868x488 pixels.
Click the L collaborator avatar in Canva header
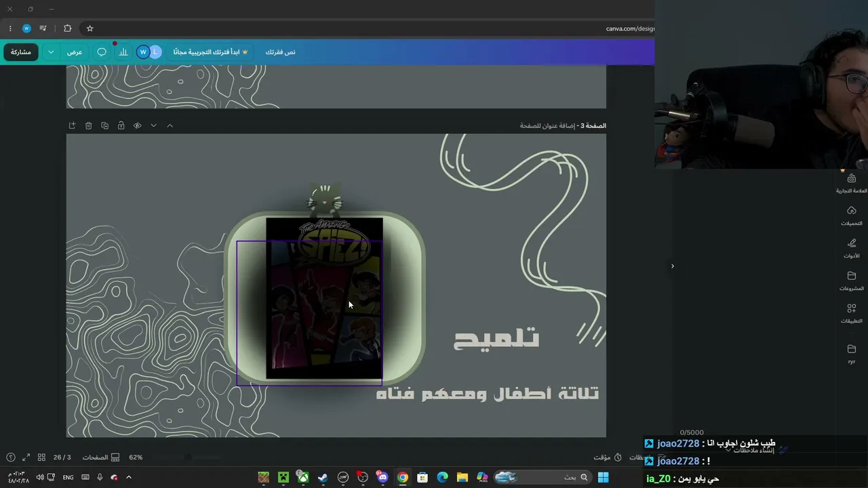pyautogui.click(x=155, y=52)
